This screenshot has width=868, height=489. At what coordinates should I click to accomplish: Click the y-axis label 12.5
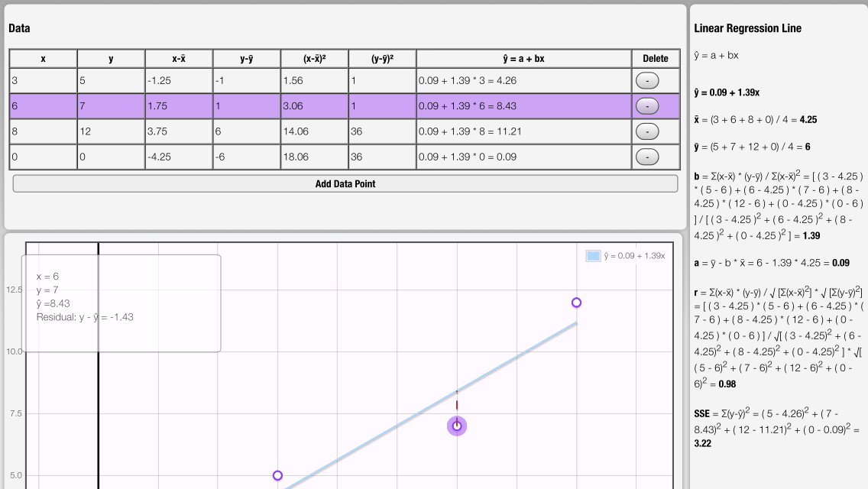15,290
